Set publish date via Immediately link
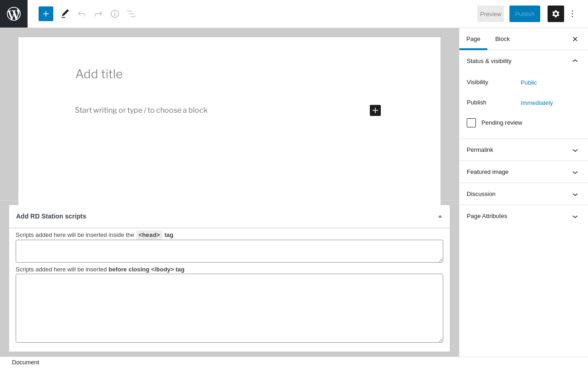The height and width of the screenshot is (368, 588). [537, 103]
